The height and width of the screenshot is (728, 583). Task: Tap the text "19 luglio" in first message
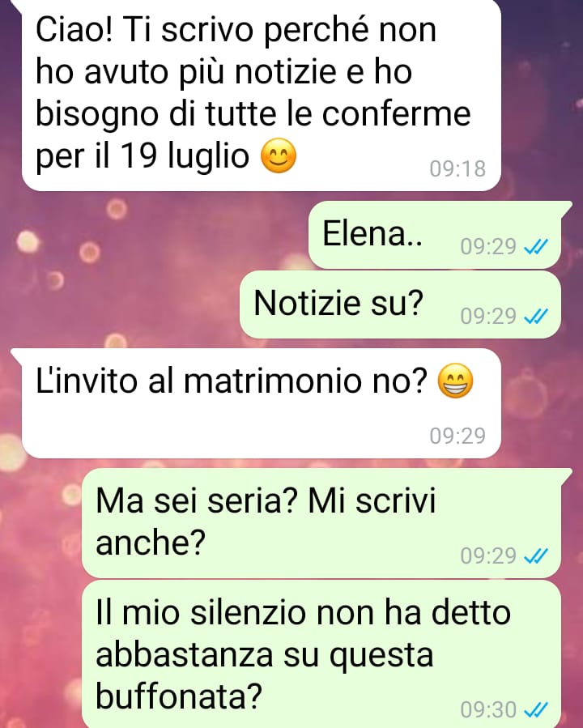[x=185, y=155]
